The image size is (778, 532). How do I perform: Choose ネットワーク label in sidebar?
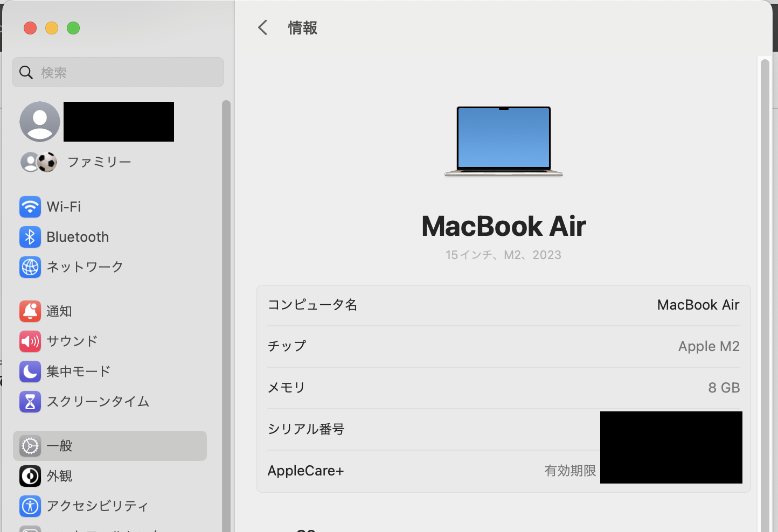85,267
